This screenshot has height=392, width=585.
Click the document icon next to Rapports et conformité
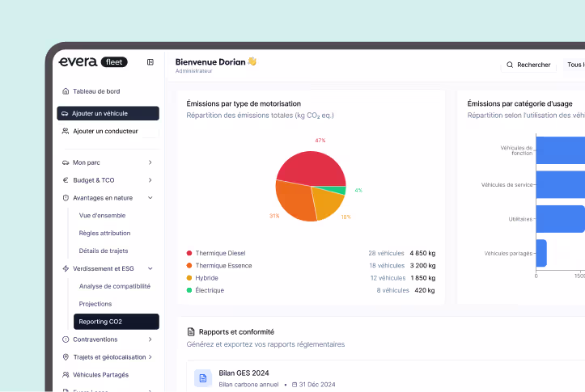point(191,331)
